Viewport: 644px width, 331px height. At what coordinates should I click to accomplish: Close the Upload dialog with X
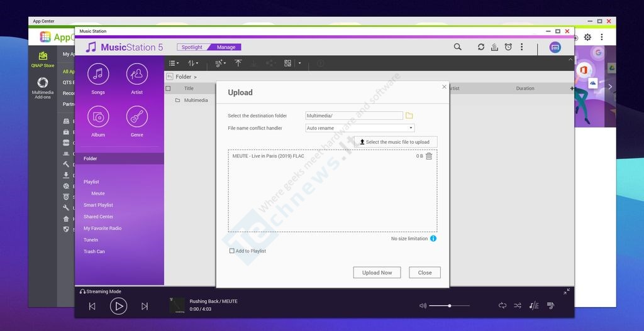click(444, 87)
